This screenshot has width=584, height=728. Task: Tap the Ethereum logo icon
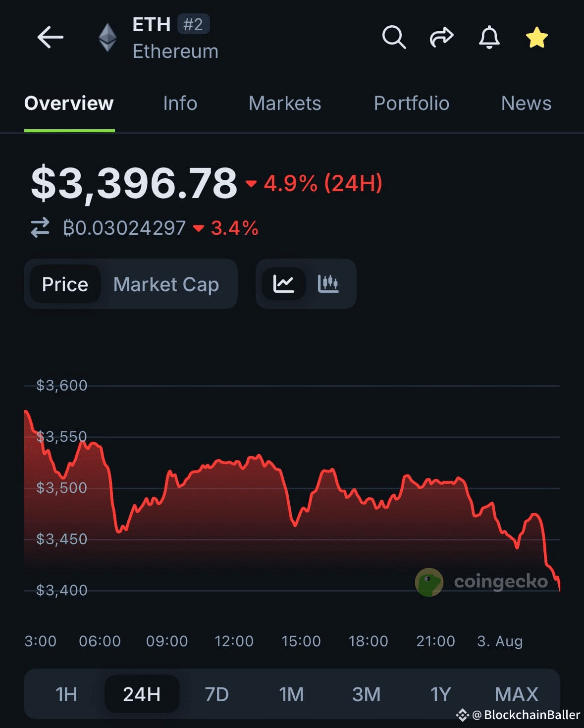coord(107,38)
